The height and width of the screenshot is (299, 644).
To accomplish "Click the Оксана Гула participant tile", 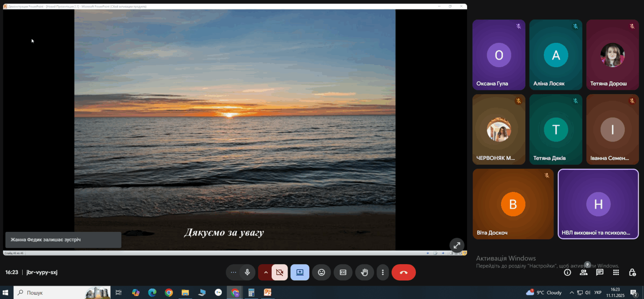I will click(499, 55).
